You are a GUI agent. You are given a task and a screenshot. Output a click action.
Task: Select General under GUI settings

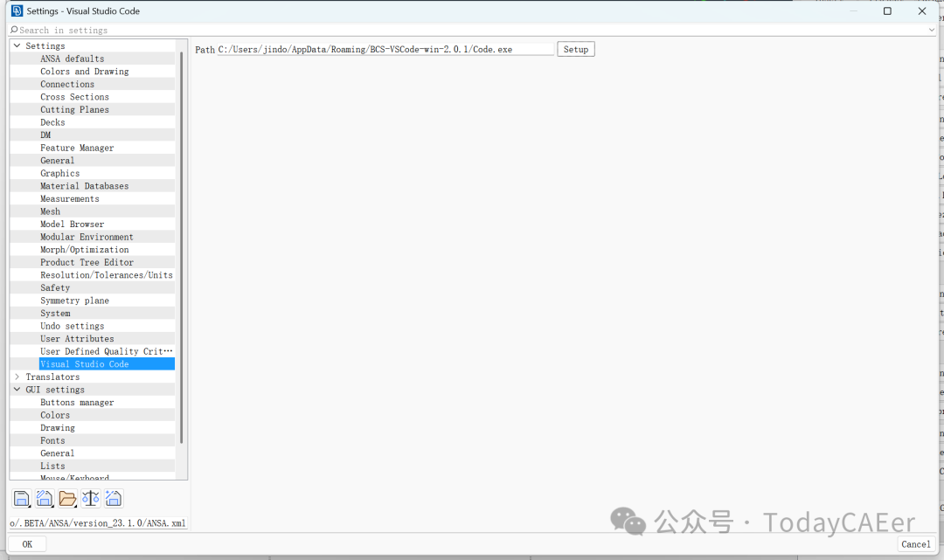pyautogui.click(x=57, y=453)
